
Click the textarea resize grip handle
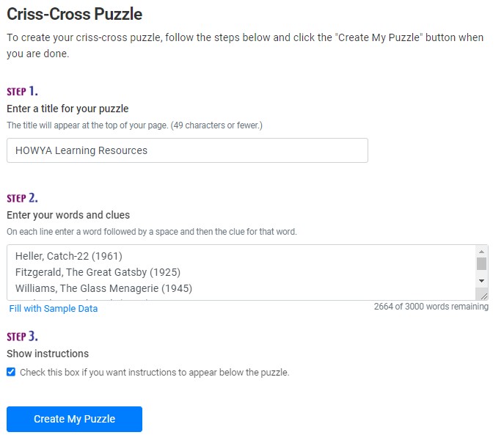tap(484, 296)
